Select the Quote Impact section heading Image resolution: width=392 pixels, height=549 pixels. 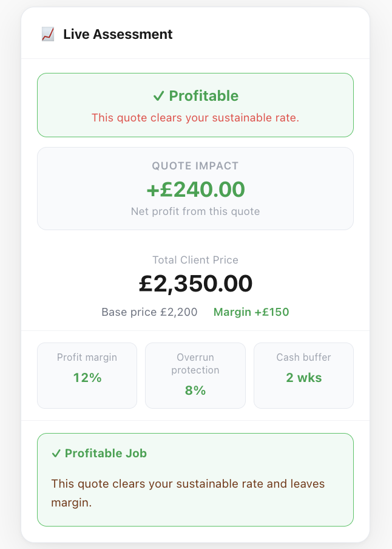click(x=195, y=166)
